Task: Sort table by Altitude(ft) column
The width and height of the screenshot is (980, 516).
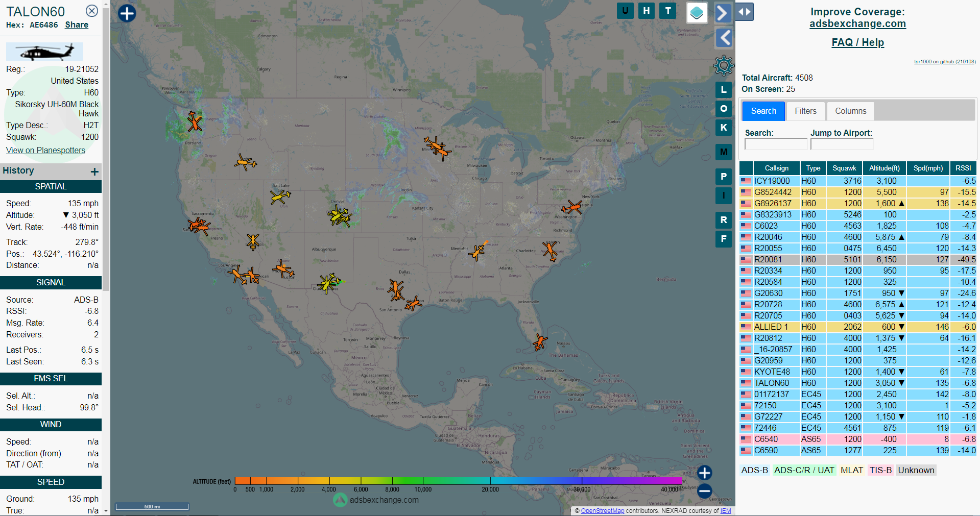Action: 885,168
